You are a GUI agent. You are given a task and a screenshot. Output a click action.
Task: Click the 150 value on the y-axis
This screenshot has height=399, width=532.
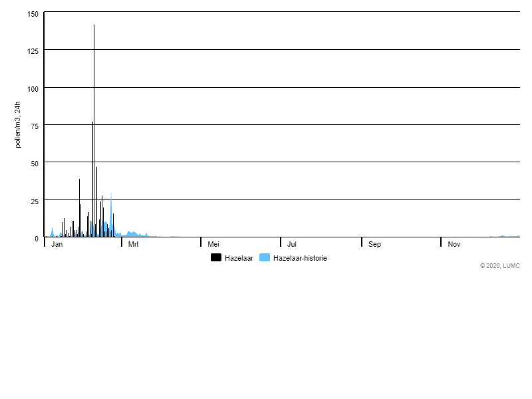pyautogui.click(x=33, y=14)
